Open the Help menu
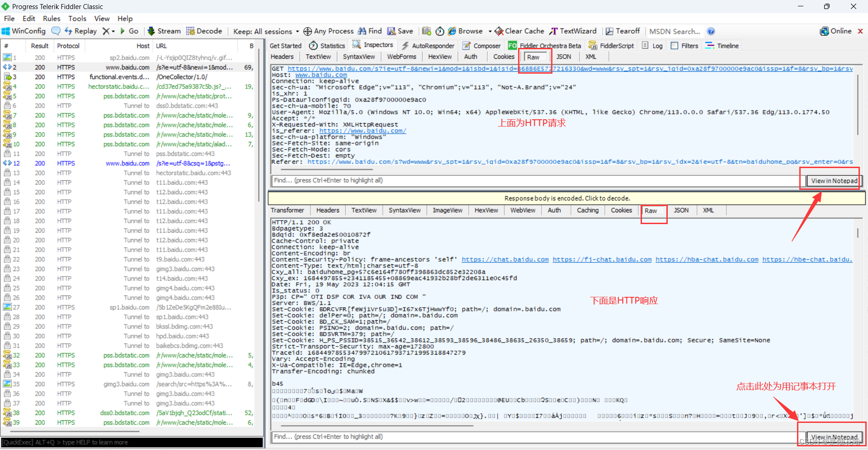 click(x=125, y=19)
